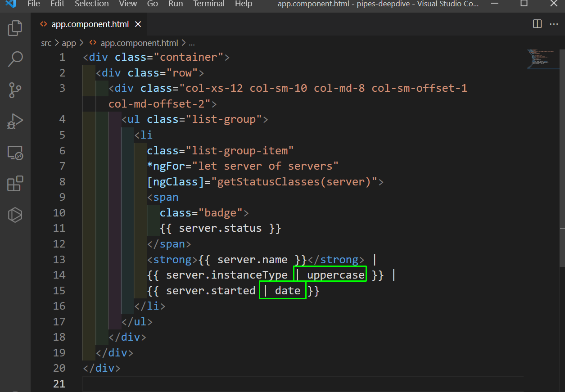
Task: Open the Selection menu
Action: (x=91, y=4)
